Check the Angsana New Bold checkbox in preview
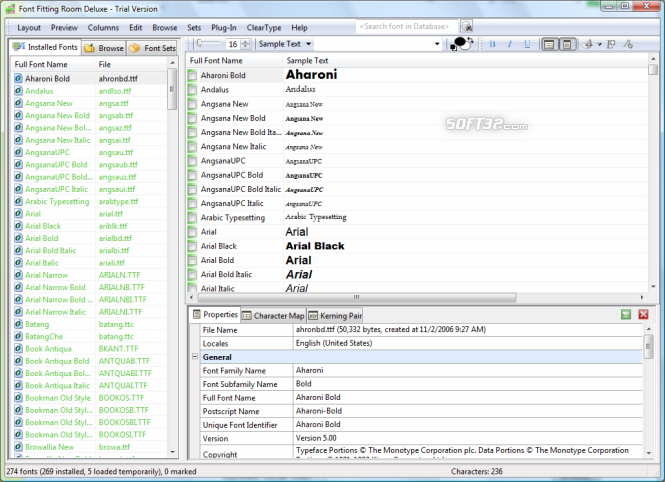 [193, 118]
